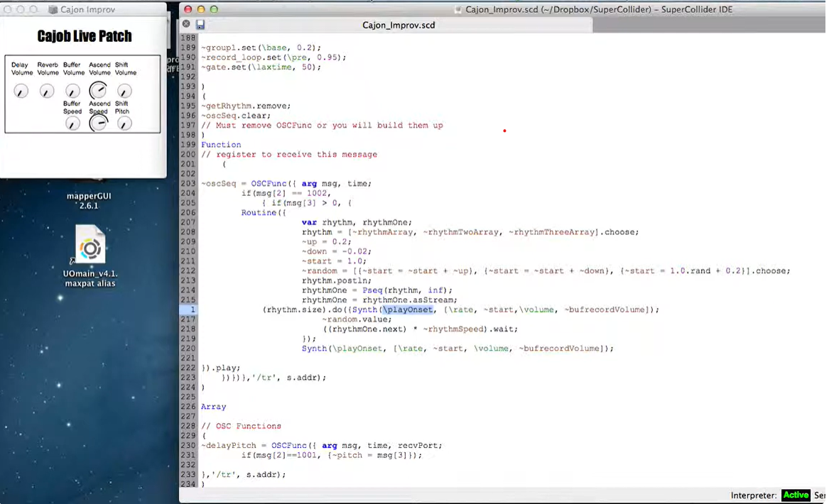Click 'var rhythm, rhythmOne;' declaration
829x504 pixels.
point(357,222)
